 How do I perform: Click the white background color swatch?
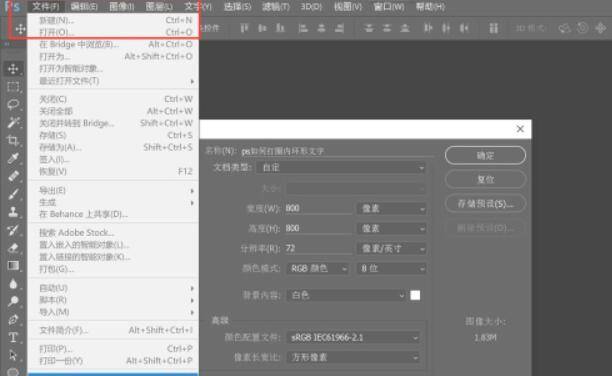click(415, 296)
